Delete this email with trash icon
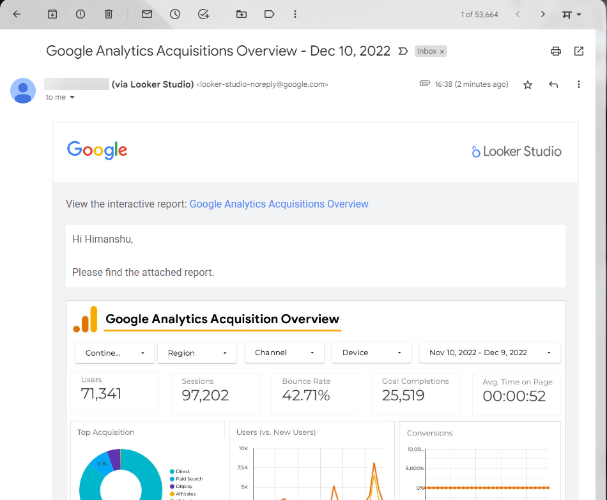 [108, 14]
